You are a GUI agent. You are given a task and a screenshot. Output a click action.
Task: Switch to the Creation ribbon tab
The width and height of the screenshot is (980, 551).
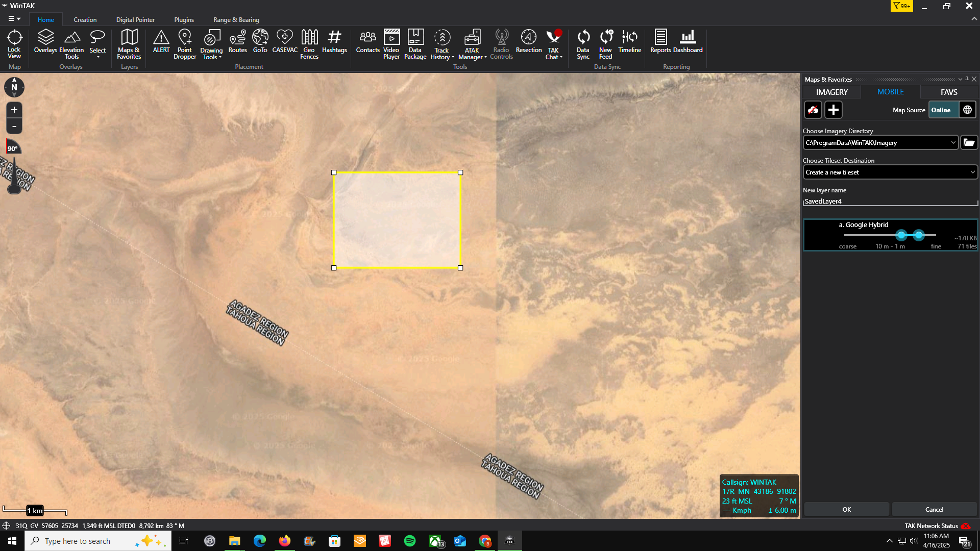(x=85, y=19)
